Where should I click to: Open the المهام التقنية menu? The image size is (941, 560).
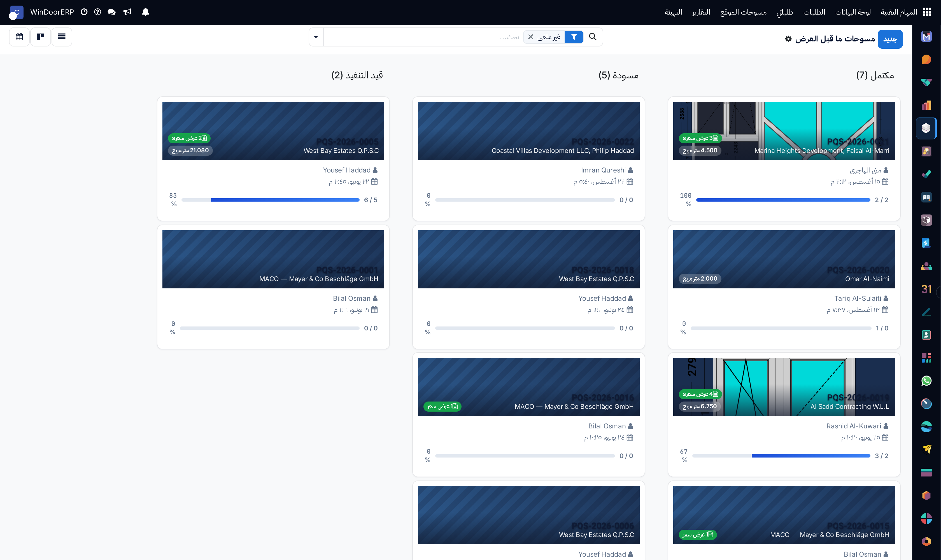(899, 12)
